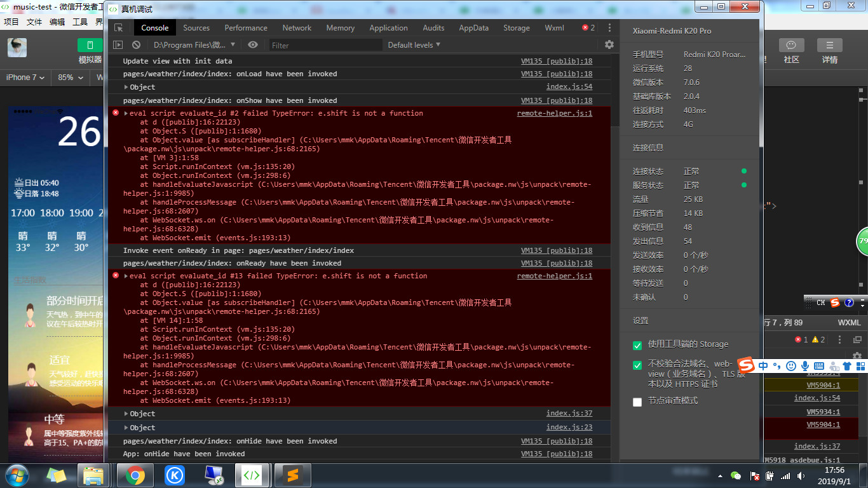Open Windows Start menu
Screen dimensions: 868x488
coord(17,475)
